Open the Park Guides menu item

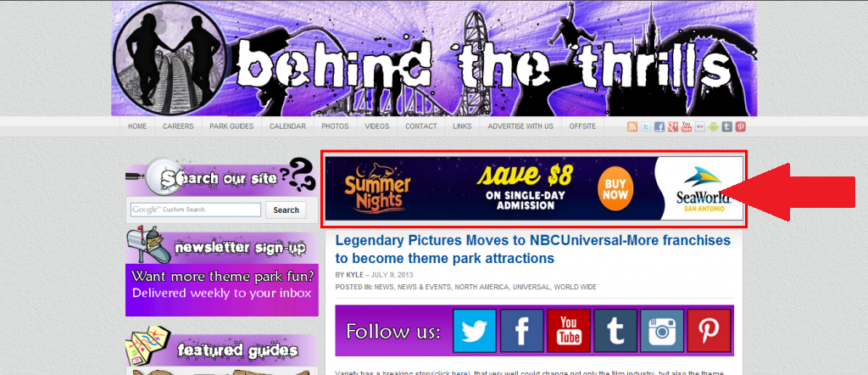click(x=231, y=126)
